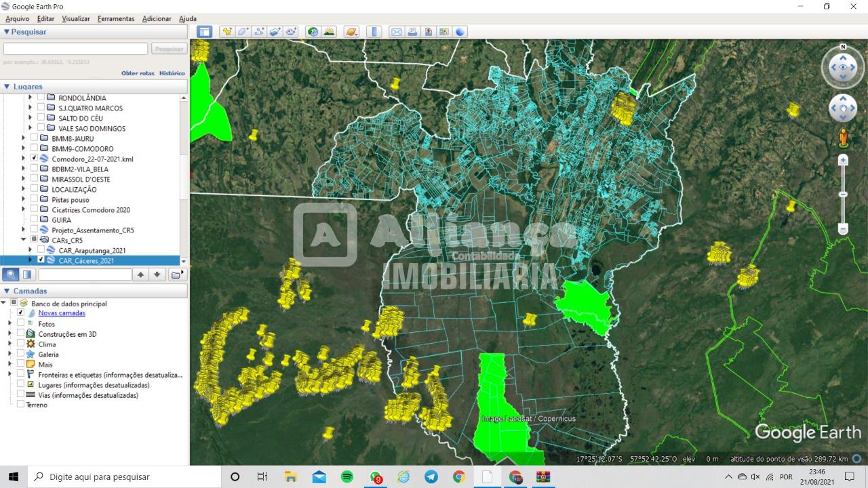Select the Ruler tool
868x488 pixels.
click(x=374, y=31)
